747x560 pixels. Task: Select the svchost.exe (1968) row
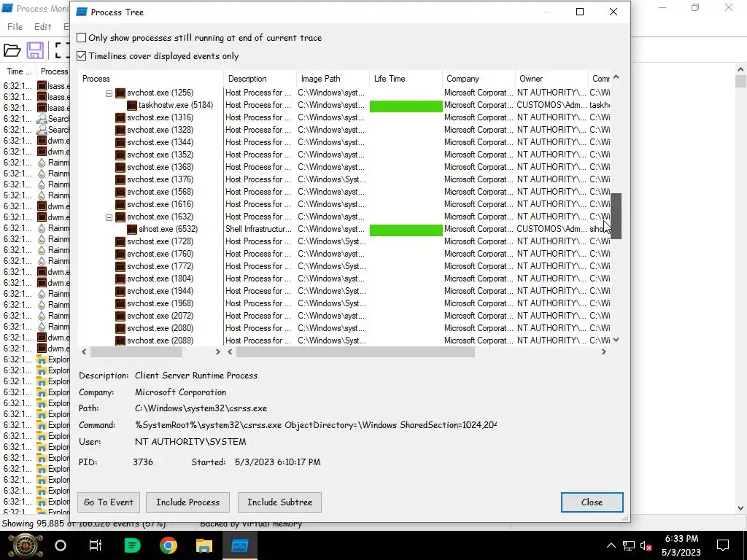click(345, 303)
